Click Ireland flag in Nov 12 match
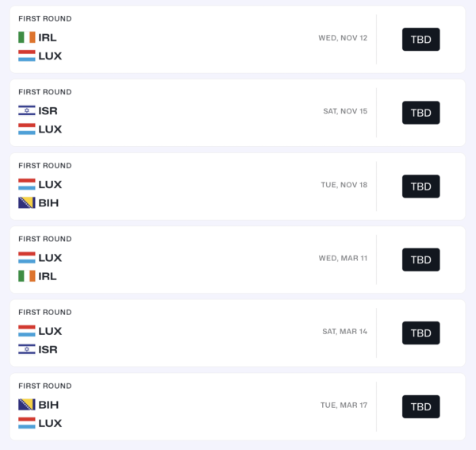 click(27, 37)
